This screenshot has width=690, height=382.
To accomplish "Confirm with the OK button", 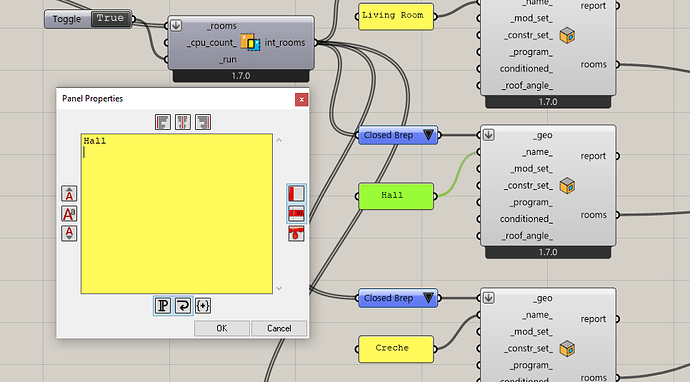I will pos(222,328).
